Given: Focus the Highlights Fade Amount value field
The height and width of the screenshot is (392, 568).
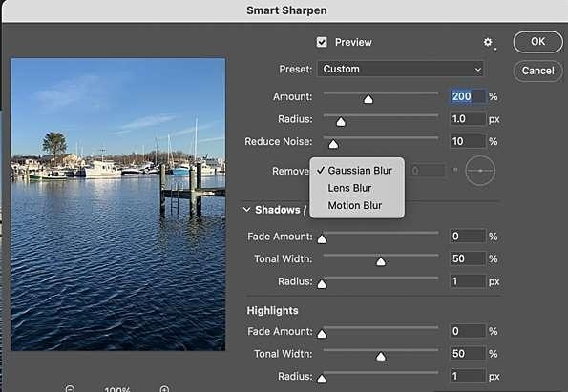Looking at the screenshot, I should pos(468,331).
